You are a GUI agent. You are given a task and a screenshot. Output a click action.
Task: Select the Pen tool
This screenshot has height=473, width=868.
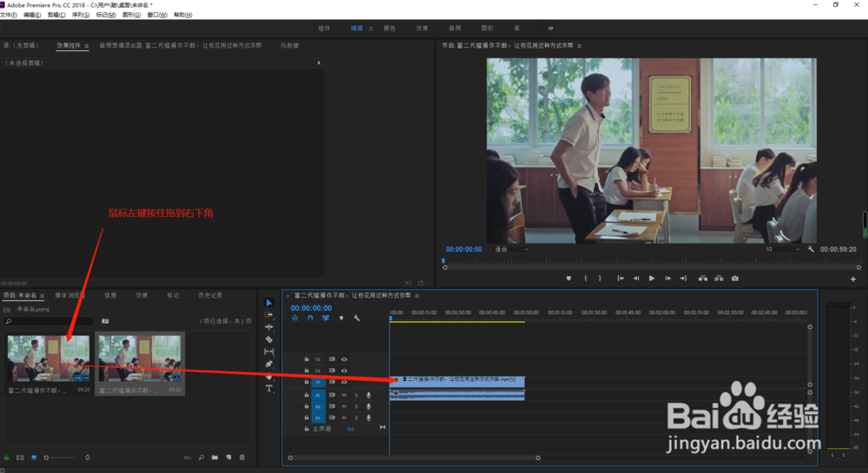coord(269,364)
